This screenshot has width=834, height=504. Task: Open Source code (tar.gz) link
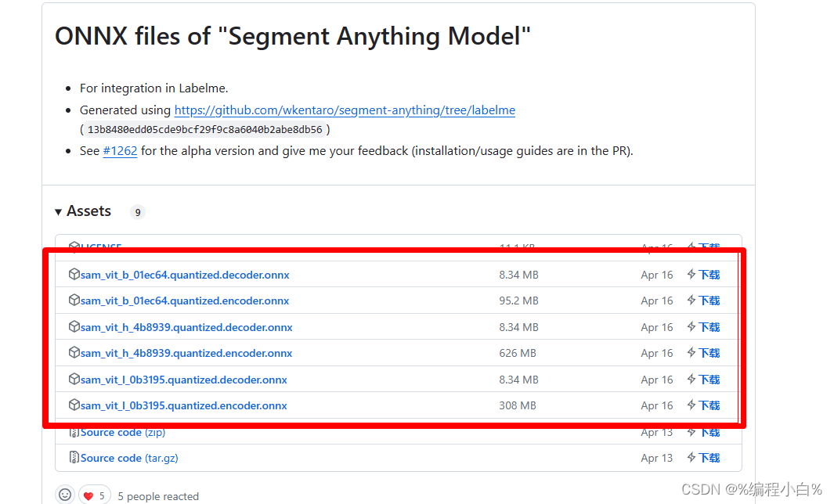(x=129, y=459)
